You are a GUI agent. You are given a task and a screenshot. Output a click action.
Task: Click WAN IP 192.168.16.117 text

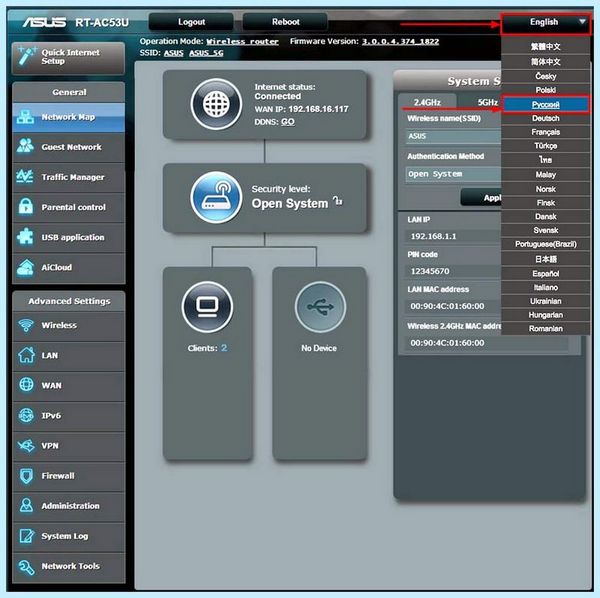(x=302, y=109)
